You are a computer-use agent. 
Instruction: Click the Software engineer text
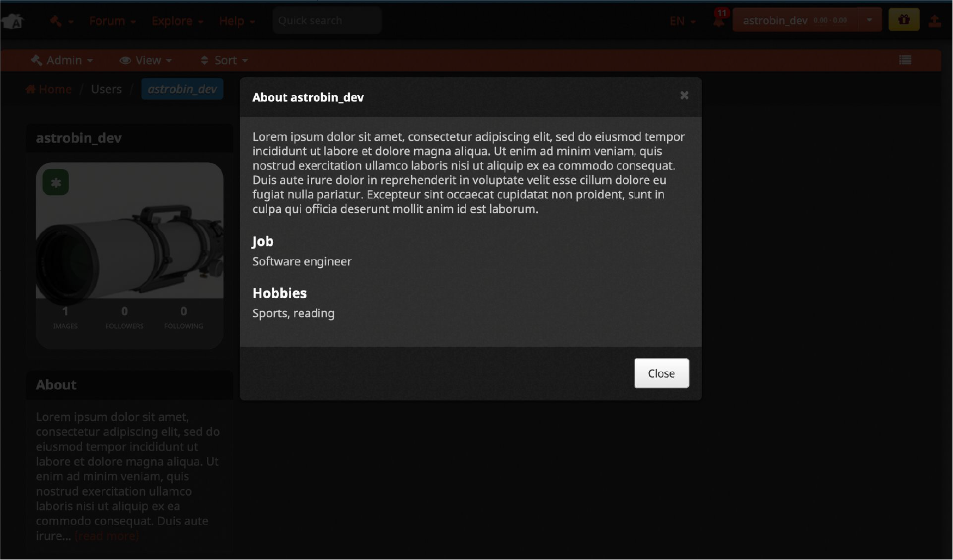(x=302, y=262)
